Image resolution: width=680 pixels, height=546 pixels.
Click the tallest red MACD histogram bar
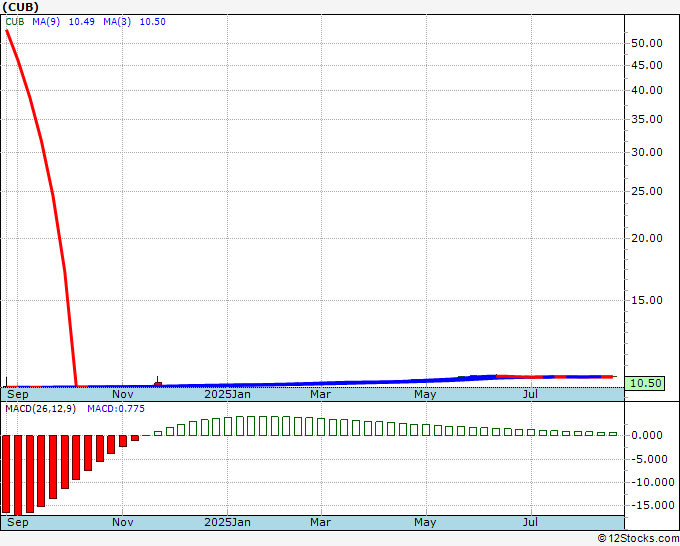[x=18, y=475]
